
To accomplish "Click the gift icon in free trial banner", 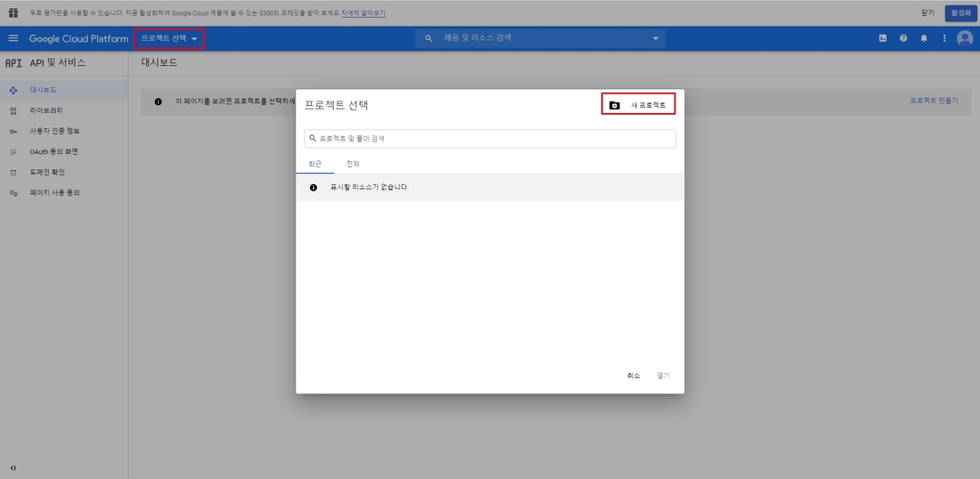I will 13,12.
